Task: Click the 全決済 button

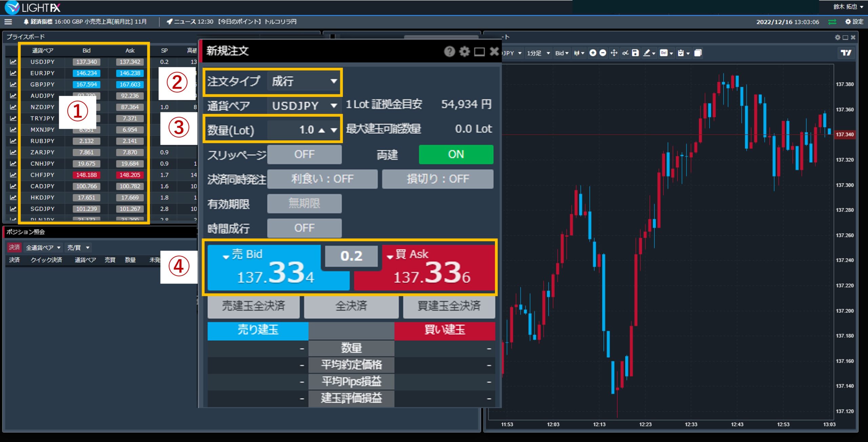Action: tap(351, 306)
